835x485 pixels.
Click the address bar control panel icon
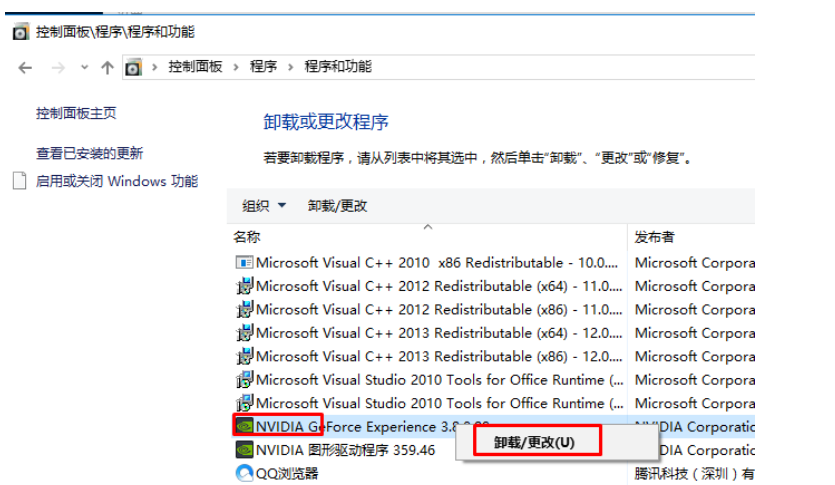point(133,68)
